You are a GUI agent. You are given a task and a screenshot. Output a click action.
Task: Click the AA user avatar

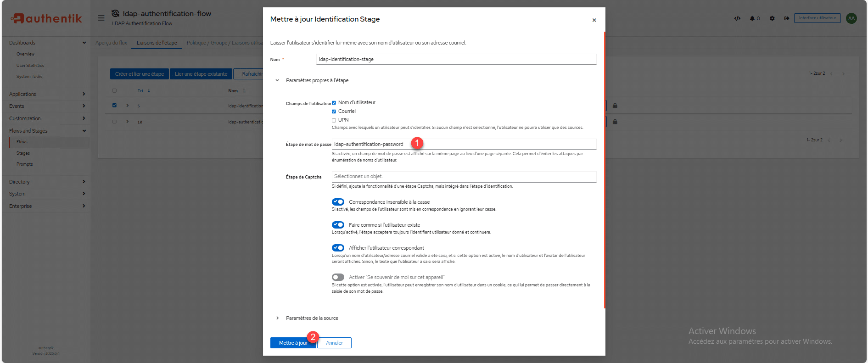click(x=851, y=18)
